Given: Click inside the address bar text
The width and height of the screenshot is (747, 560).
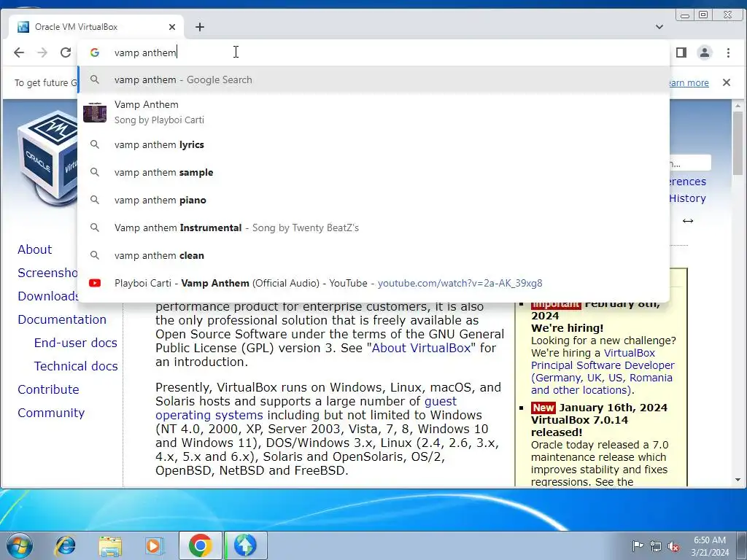Looking at the screenshot, I should 145,52.
